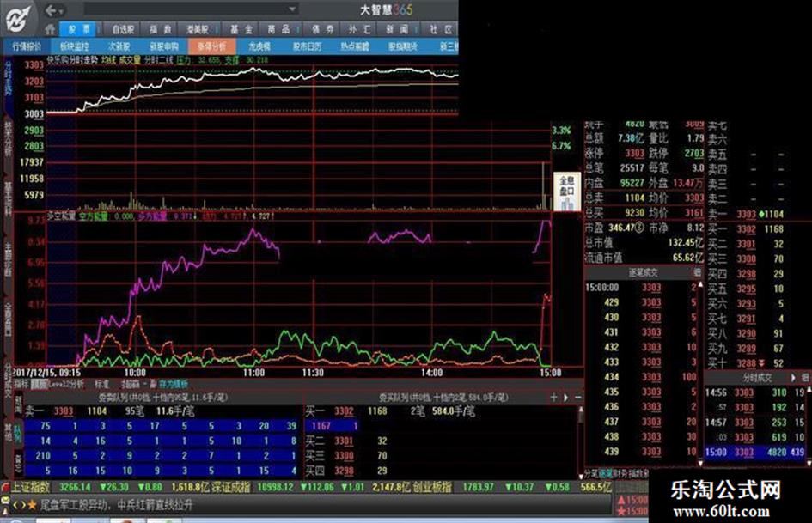Click the 上证指数 label in status bar

pos(31,487)
